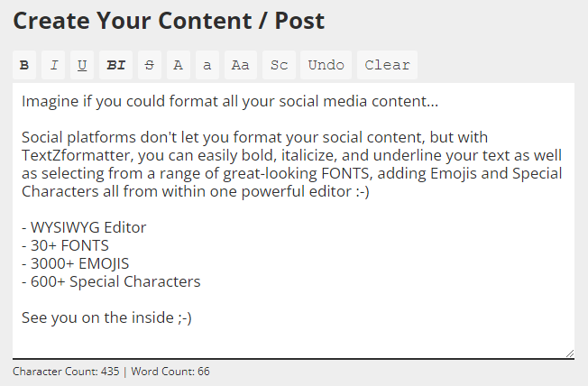Click the "- WYSIWYG Editor" line in the editor

pos(84,227)
